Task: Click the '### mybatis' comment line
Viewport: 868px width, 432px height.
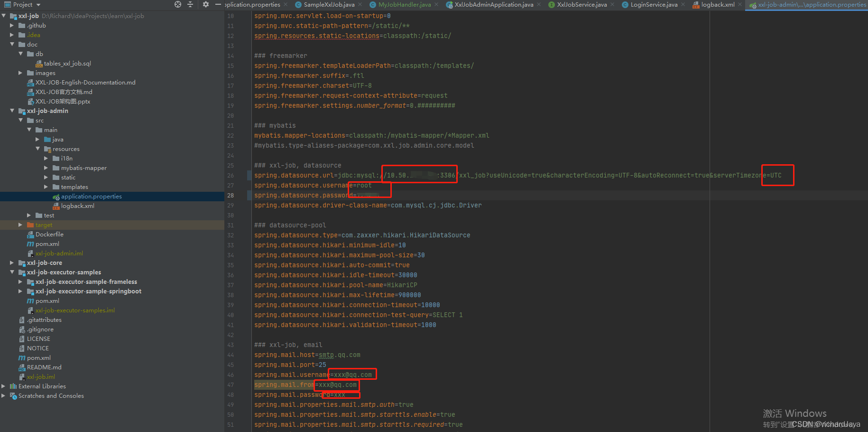Action: [275, 125]
